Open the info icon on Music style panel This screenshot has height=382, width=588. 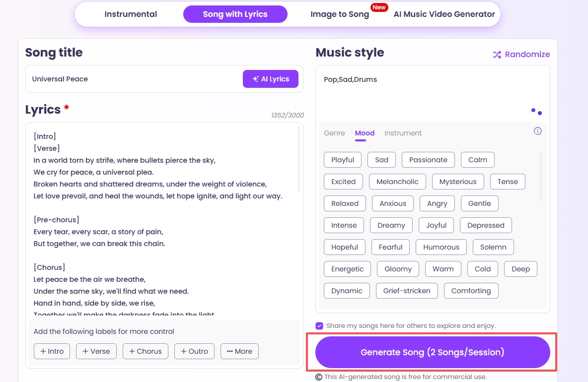(537, 131)
